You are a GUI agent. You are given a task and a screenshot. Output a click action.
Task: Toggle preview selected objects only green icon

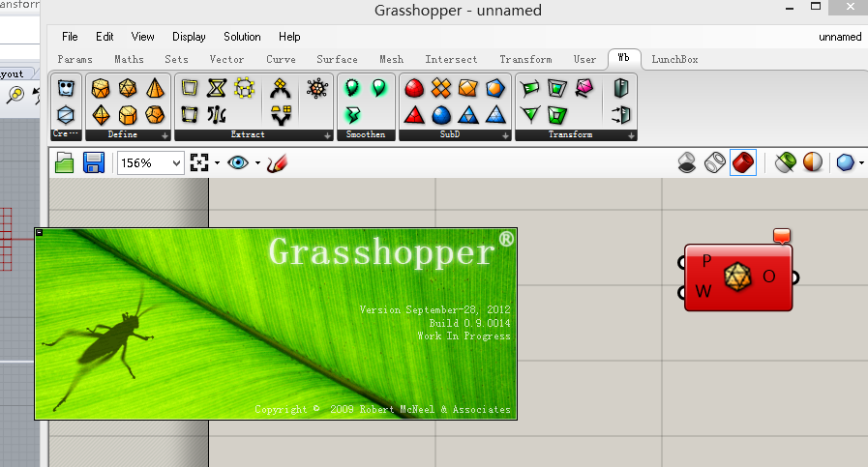[785, 162]
